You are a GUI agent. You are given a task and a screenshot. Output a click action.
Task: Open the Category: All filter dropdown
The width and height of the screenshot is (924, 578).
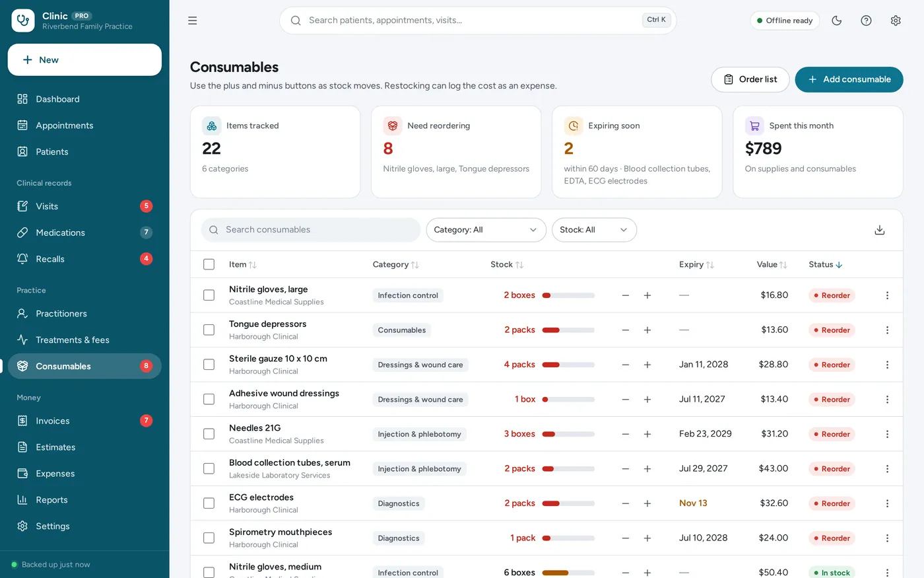tap(486, 230)
